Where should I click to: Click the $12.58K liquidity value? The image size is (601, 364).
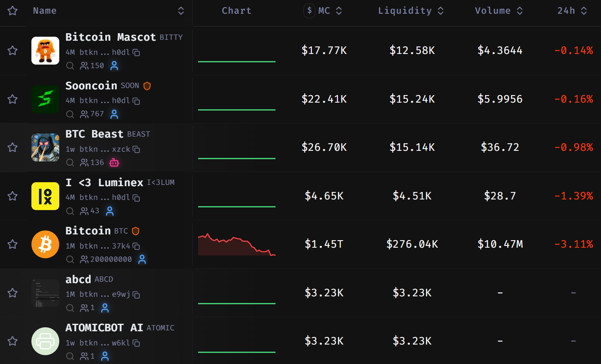tap(412, 50)
